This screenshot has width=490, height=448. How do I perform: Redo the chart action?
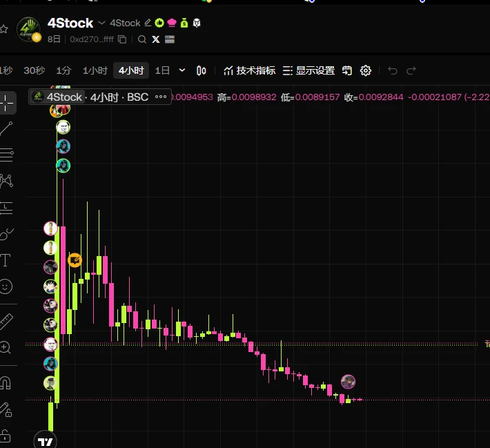click(411, 70)
